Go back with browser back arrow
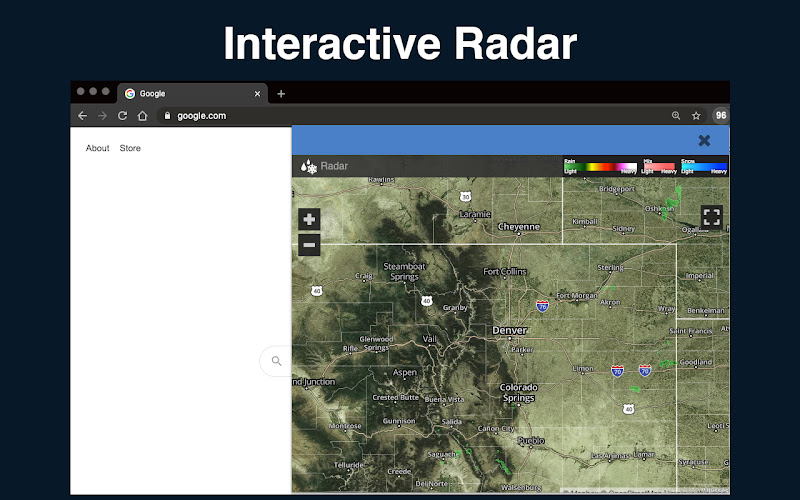Viewport: 800px width, 500px height. (x=83, y=116)
